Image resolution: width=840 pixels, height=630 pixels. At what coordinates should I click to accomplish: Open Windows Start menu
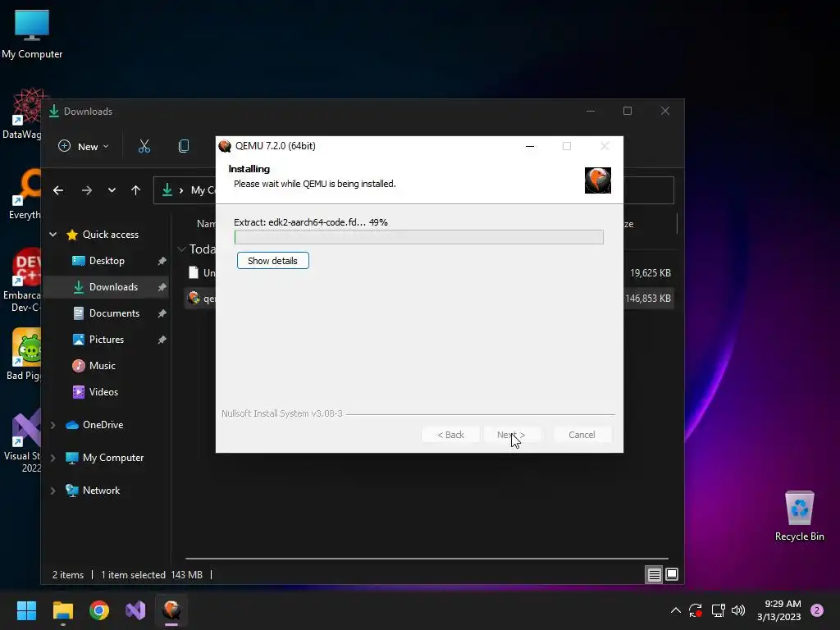click(x=26, y=610)
